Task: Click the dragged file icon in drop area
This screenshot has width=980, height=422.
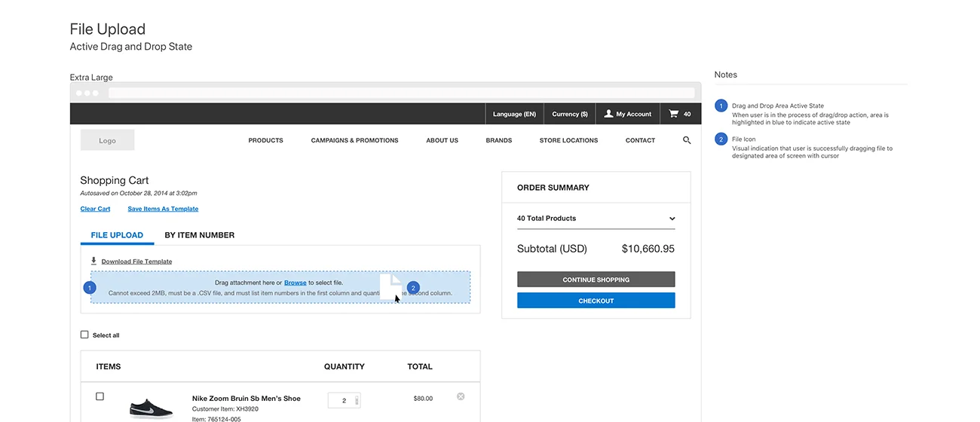Action: [x=391, y=287]
